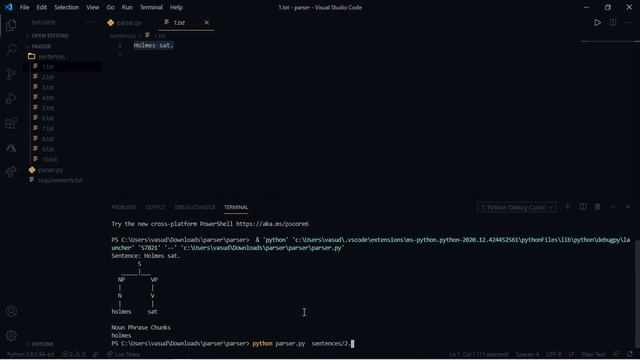Open the Help menu
Screen dimensions: 640x360
click(176, 7)
